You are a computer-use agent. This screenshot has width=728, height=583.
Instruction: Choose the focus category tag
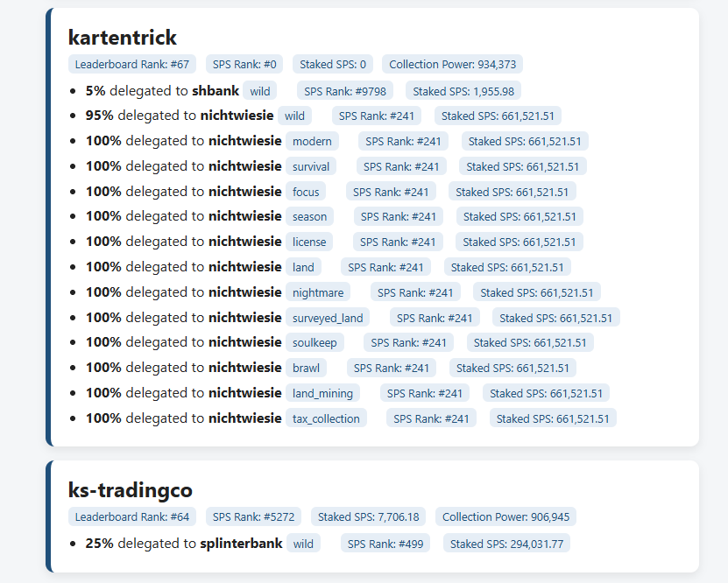pos(306,192)
